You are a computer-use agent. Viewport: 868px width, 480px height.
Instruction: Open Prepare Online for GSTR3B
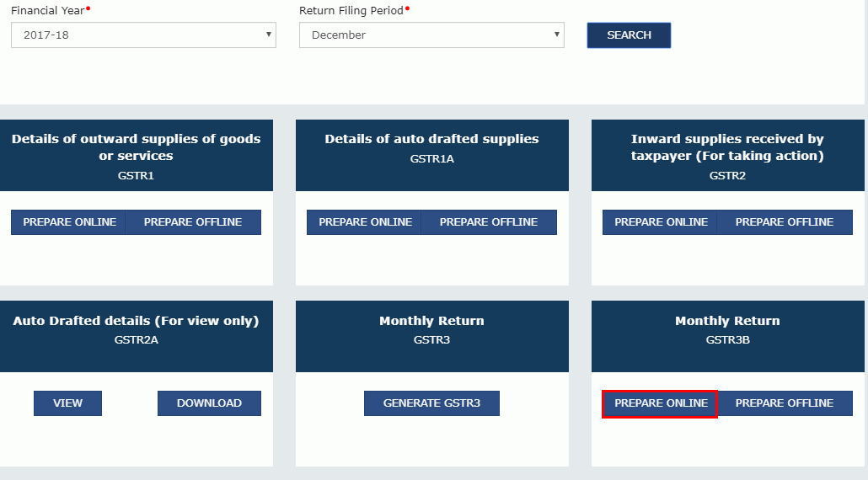(661, 403)
